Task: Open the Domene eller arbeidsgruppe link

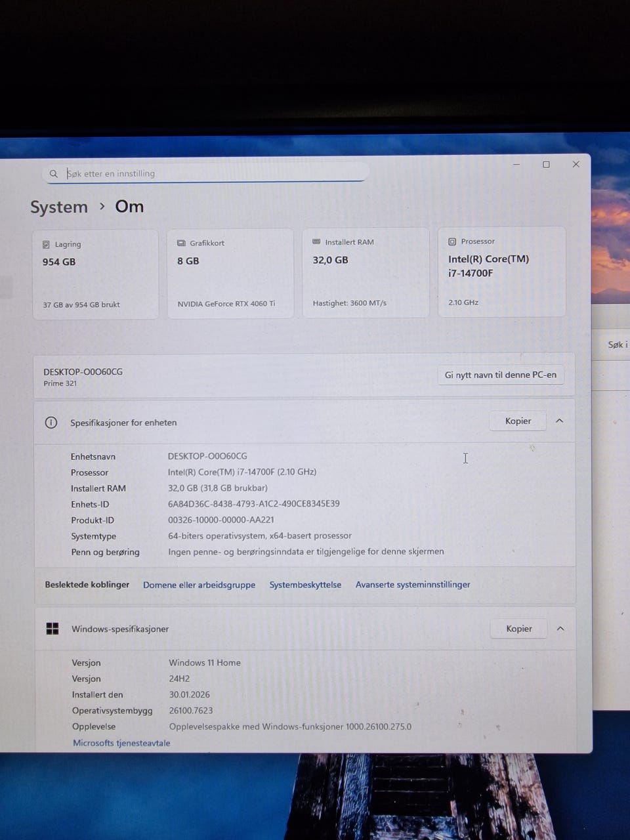Action: (199, 585)
